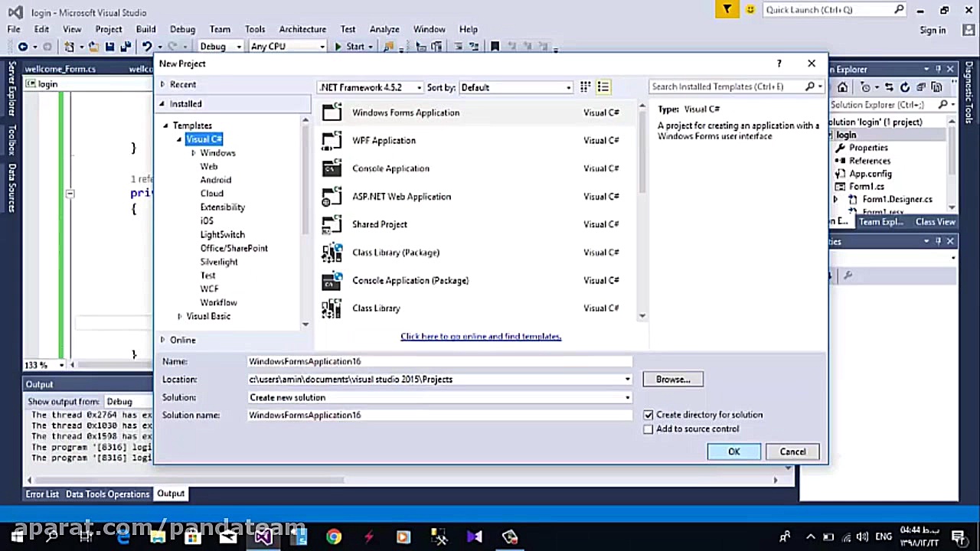Open the Architecture menu

pos(302,29)
